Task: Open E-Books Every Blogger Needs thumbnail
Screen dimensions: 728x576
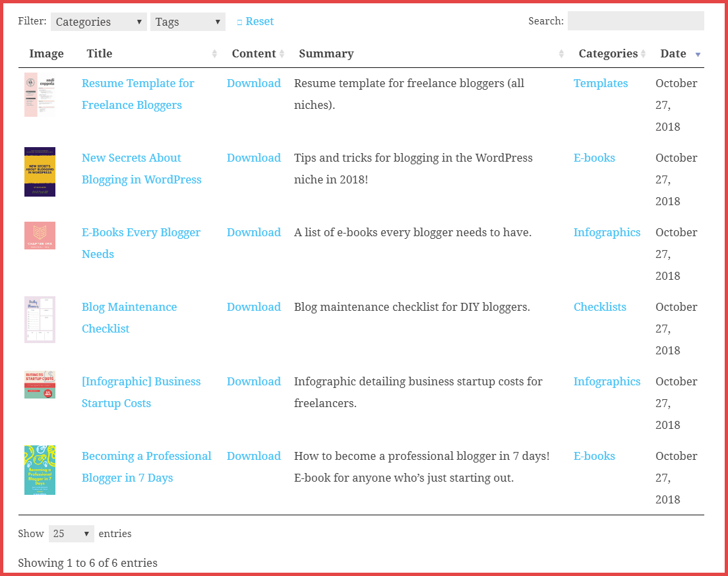Action: tap(40, 236)
